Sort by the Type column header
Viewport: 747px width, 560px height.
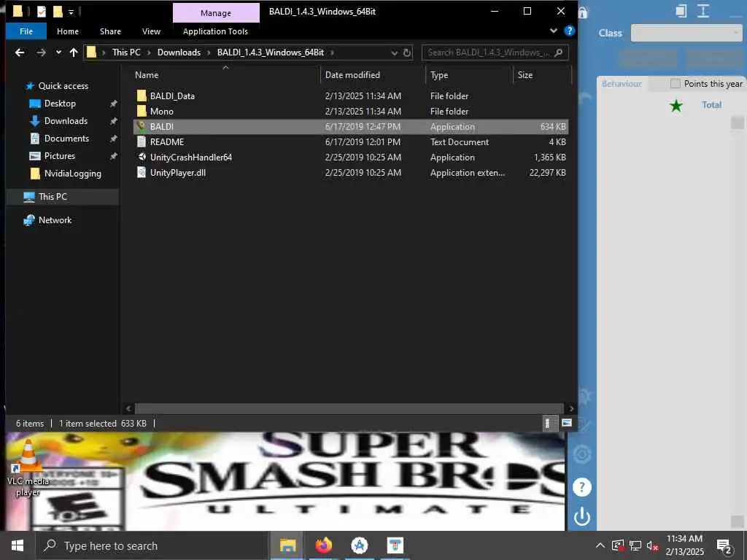[438, 75]
